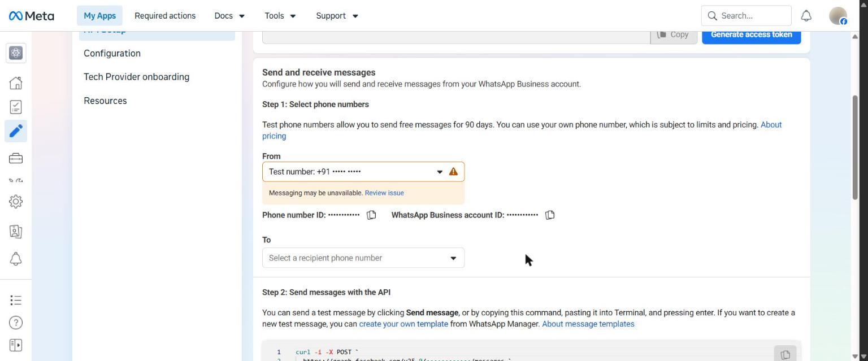
Task: Open the help question mark icon
Action: [16, 323]
